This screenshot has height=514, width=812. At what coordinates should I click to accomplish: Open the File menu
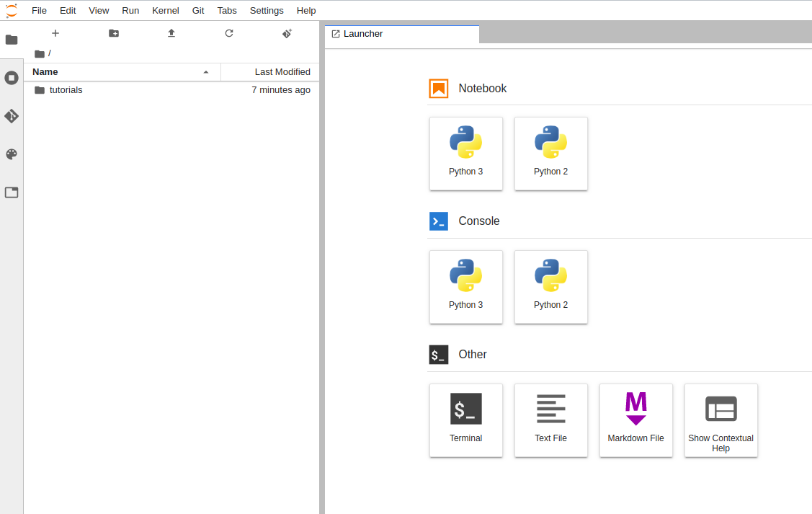click(39, 10)
